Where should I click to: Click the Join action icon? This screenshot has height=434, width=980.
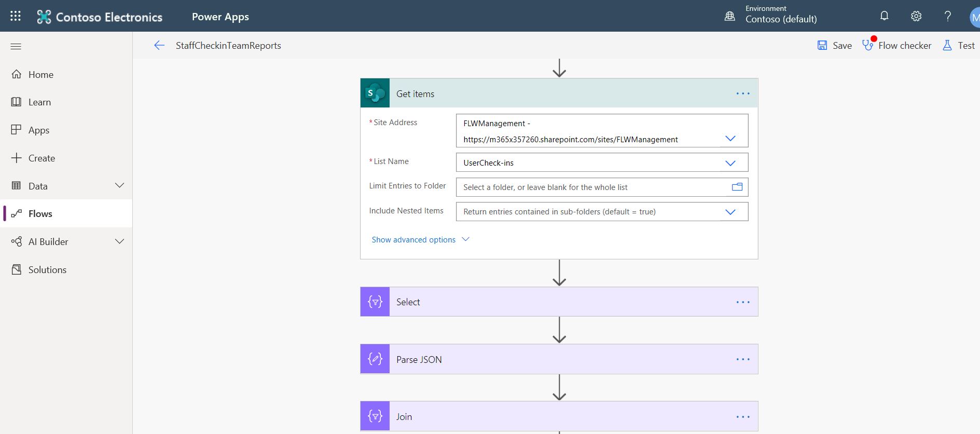(x=375, y=416)
